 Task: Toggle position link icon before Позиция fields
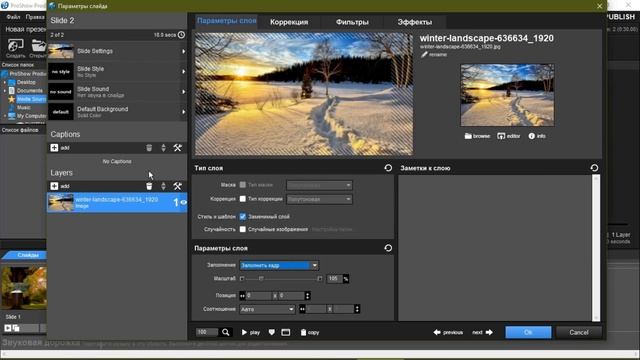pyautogui.click(x=242, y=296)
